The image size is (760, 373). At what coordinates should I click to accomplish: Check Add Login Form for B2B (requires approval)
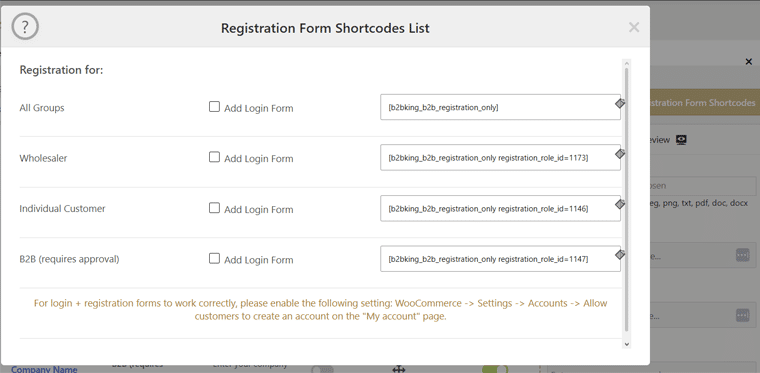[x=214, y=258]
